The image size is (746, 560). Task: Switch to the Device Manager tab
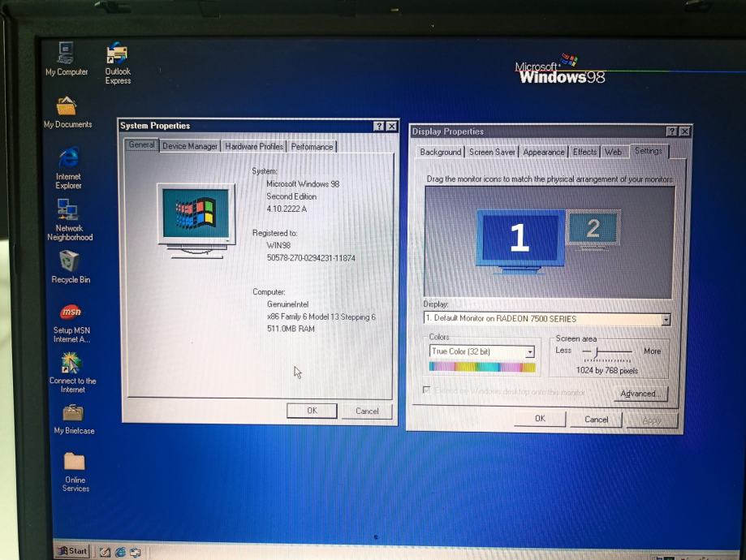[x=189, y=146]
